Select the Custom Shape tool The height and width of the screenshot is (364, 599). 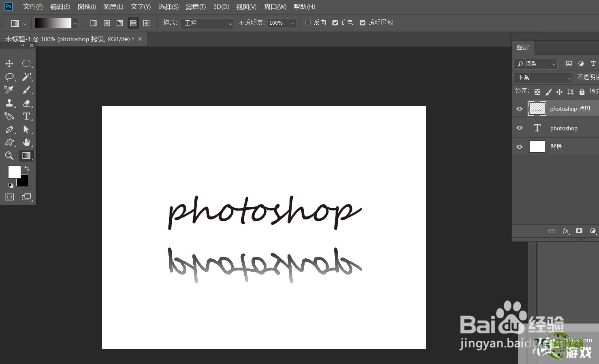coord(9,142)
